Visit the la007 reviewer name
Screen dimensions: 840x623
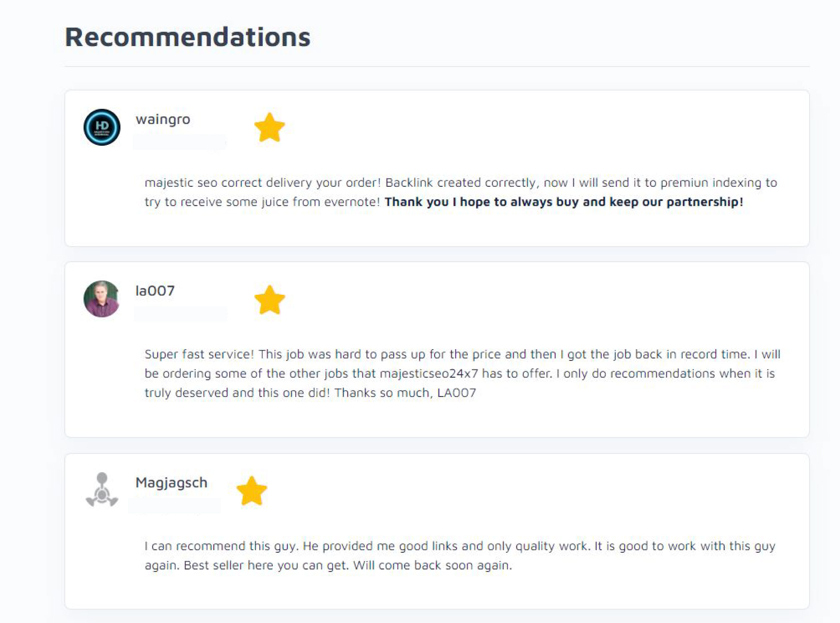click(155, 291)
